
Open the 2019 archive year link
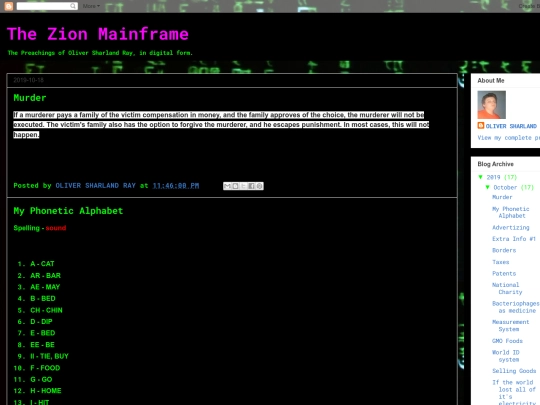tap(493, 177)
